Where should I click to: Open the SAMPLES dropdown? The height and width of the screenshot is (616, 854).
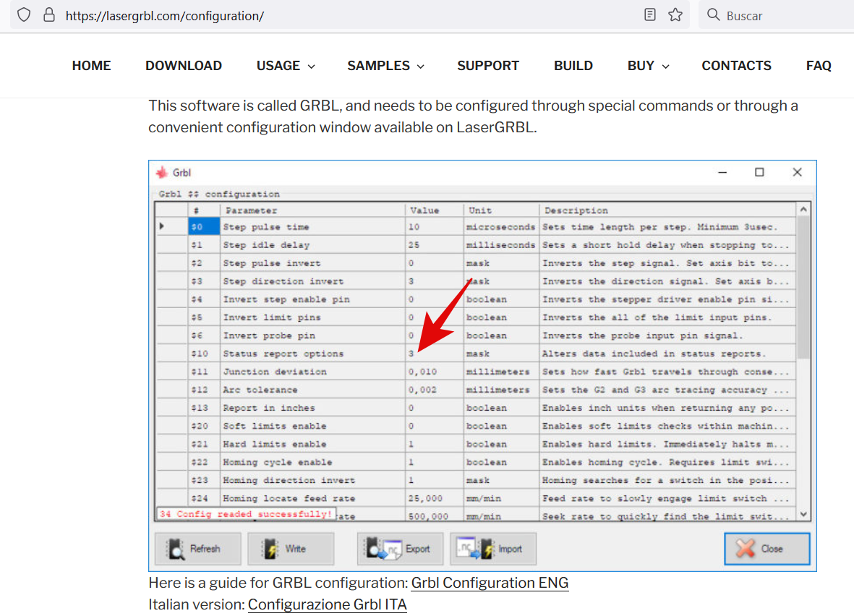pyautogui.click(x=385, y=65)
